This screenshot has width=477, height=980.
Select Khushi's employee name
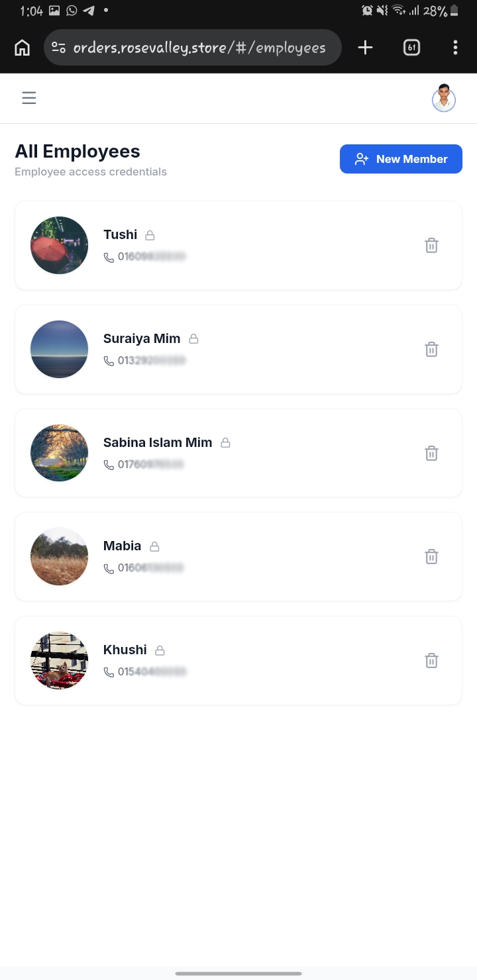(125, 650)
